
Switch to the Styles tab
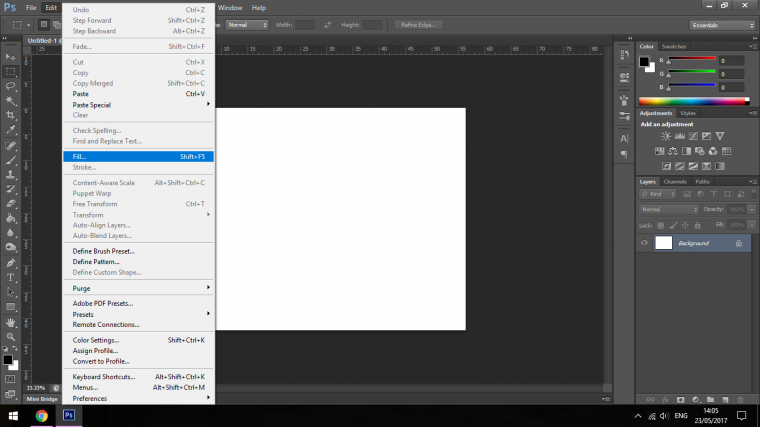click(688, 113)
